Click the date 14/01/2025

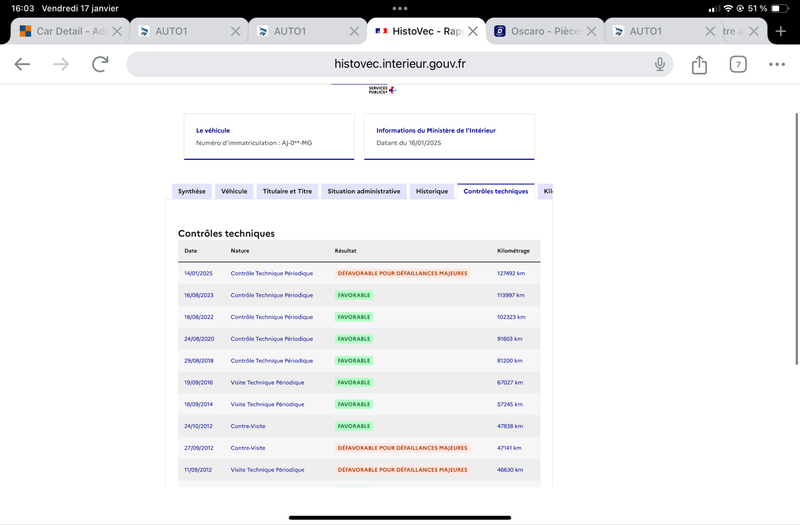point(198,273)
